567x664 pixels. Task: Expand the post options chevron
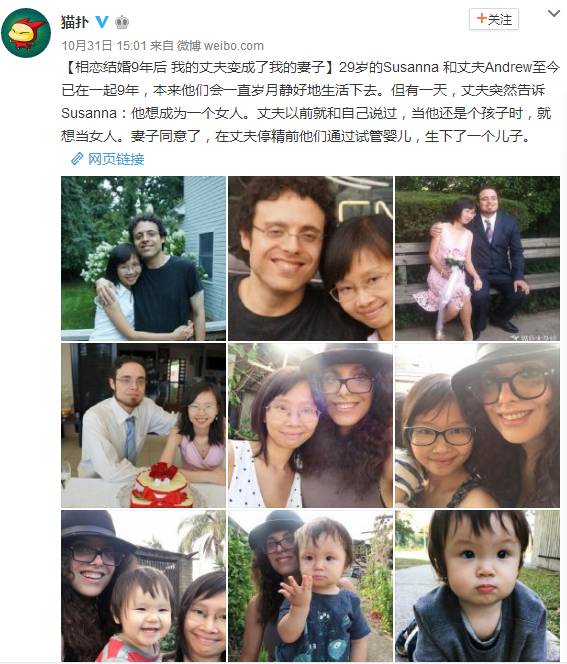coord(553,14)
